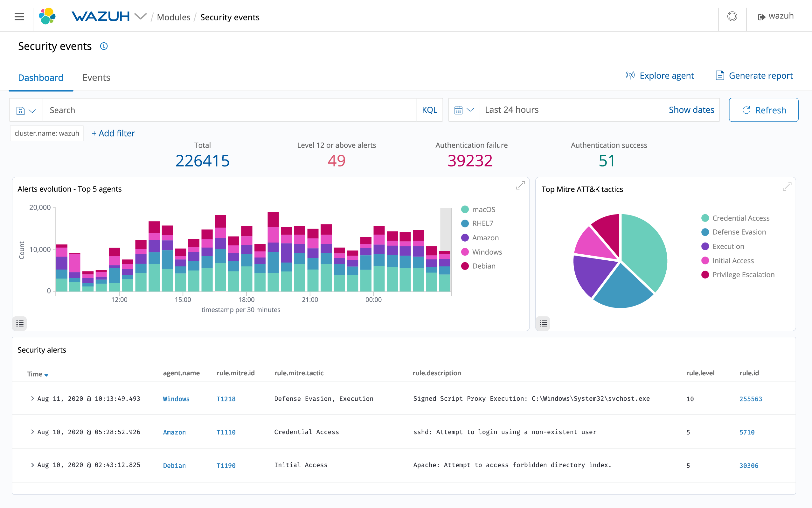Image resolution: width=812 pixels, height=508 pixels.
Task: Open the calendar quick-select dropdown arrow
Action: [x=470, y=109]
